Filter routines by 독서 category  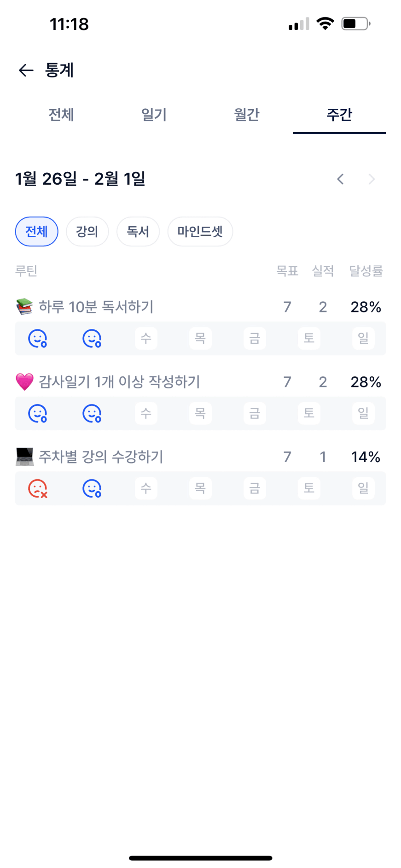[138, 231]
